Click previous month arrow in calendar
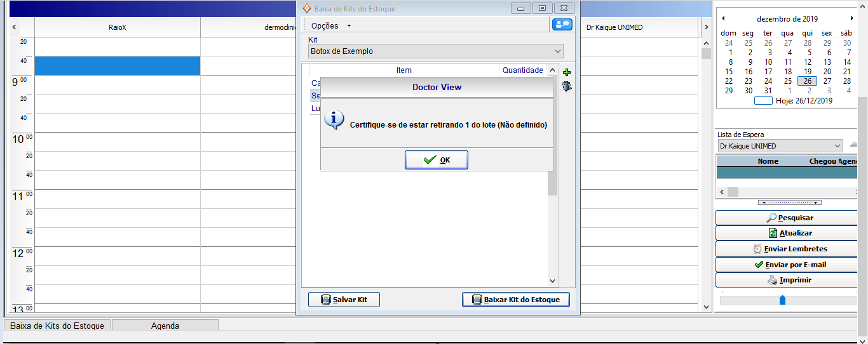 [723, 18]
